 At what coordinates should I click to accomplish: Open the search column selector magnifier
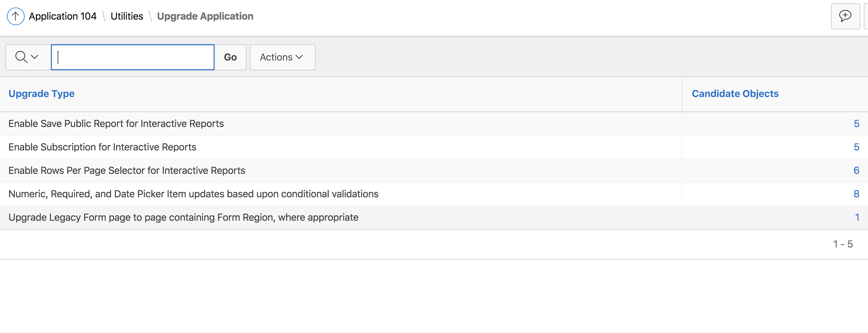pos(27,57)
